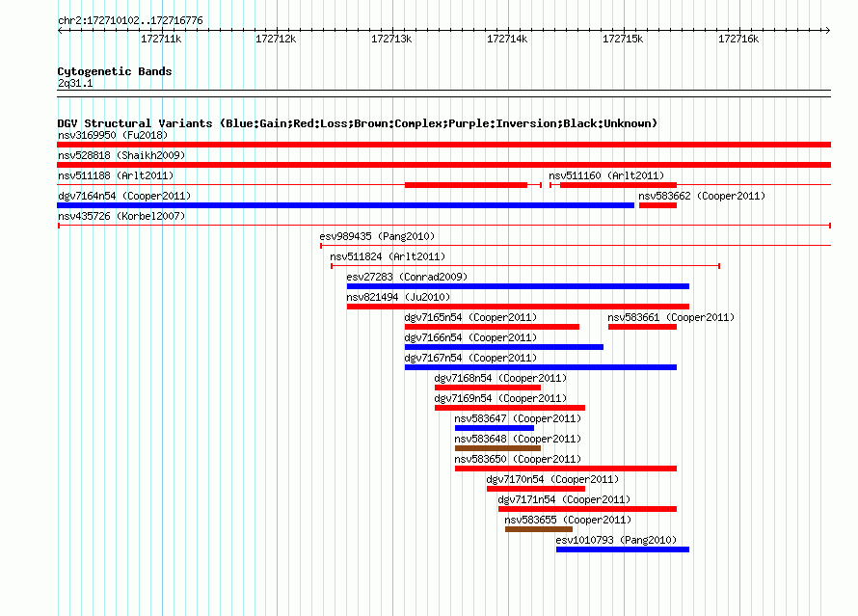Click the esv1010793 blue gain bar

click(x=623, y=549)
